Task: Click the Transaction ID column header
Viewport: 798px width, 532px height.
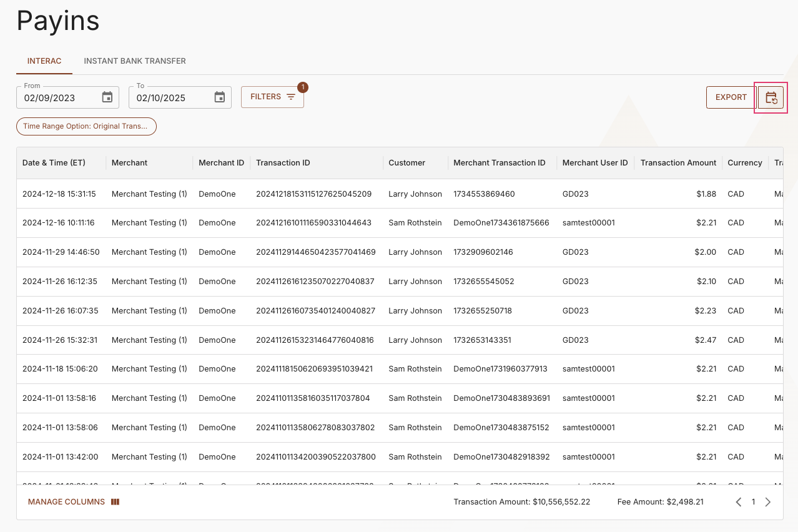Action: (x=283, y=162)
